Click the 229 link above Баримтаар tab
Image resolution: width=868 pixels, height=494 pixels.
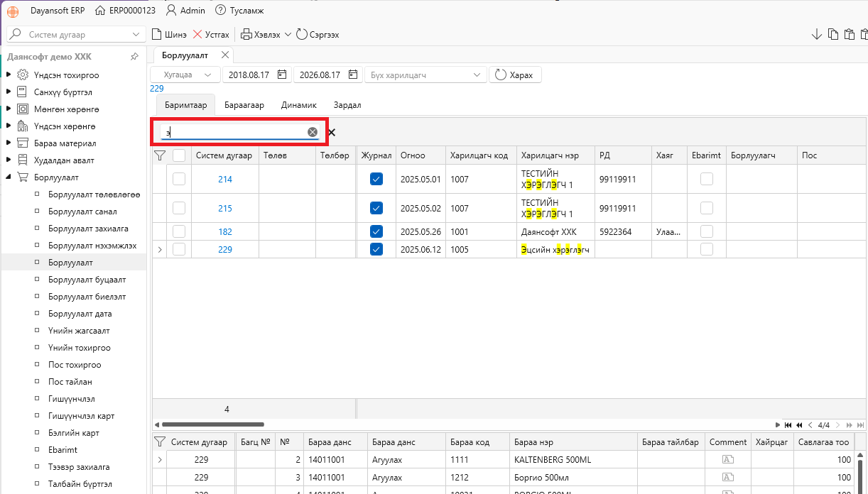coord(157,89)
